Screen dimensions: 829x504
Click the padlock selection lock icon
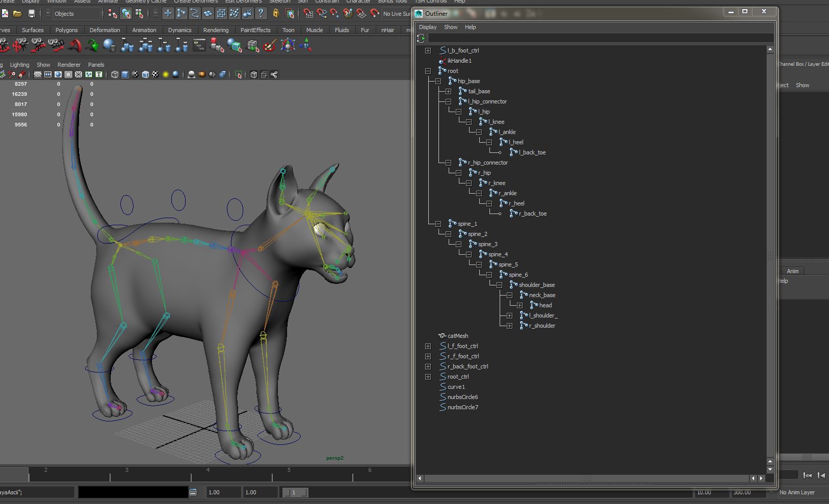[x=276, y=14]
